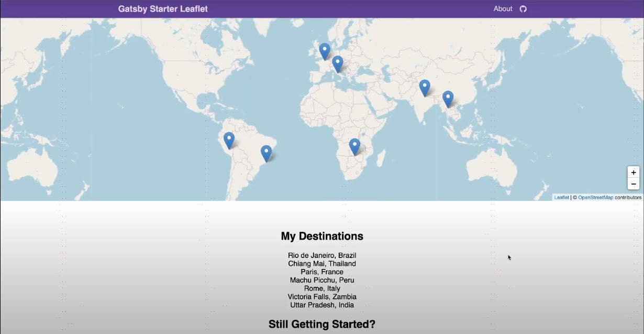Open the Leaflet attribution link
This screenshot has height=334, width=644.
pos(561,197)
